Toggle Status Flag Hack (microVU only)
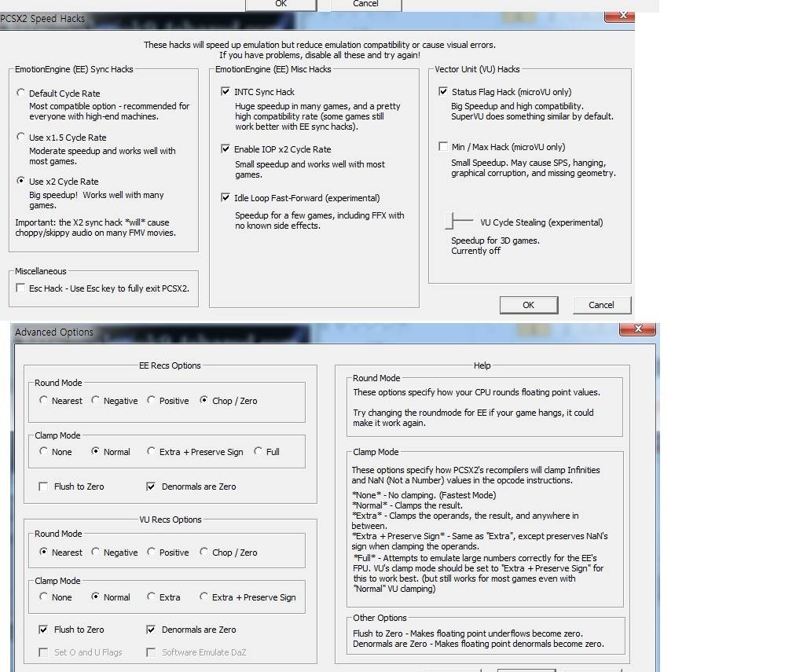 click(x=443, y=91)
